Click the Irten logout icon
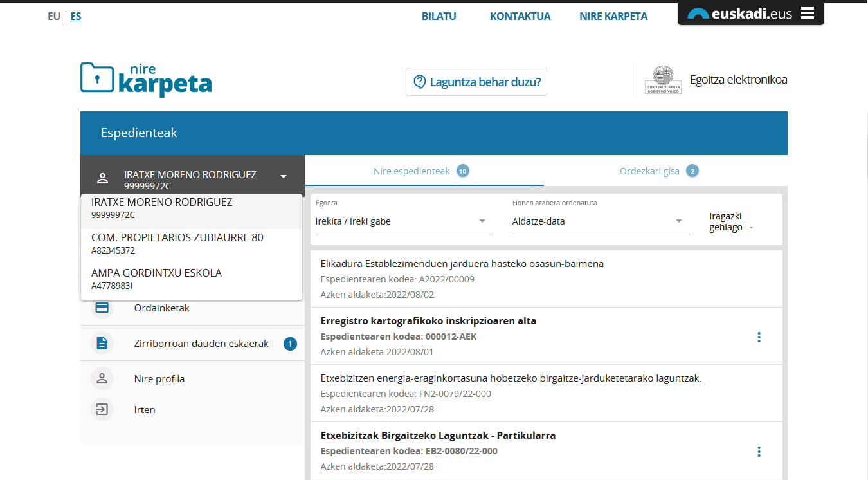 pyautogui.click(x=102, y=409)
